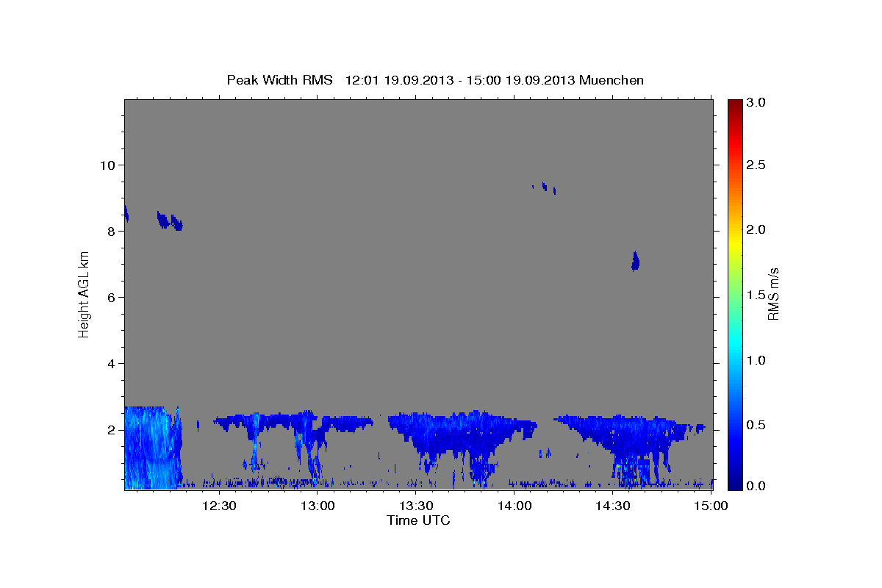Click the colorbar value 1.5
Screen dimensions: 882x588
(x=757, y=295)
